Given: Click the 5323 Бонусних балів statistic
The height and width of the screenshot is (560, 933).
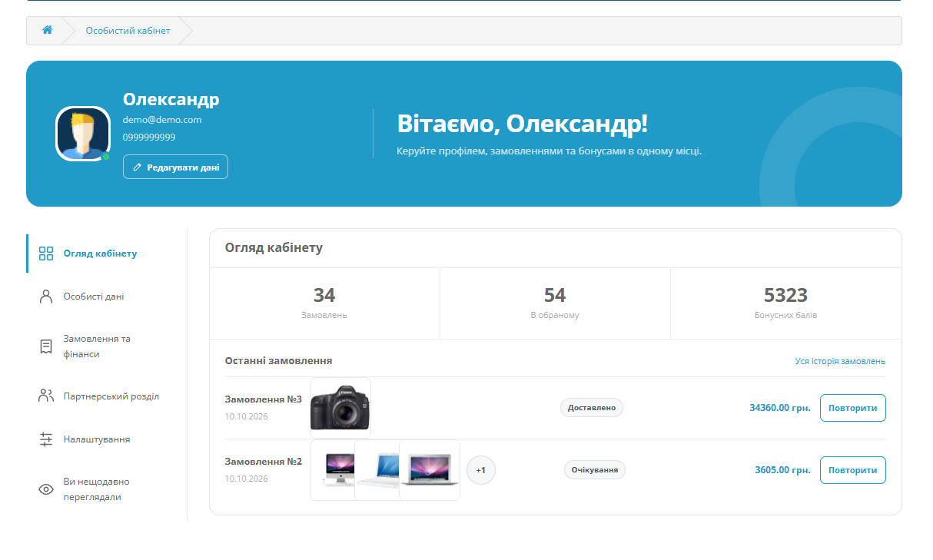Looking at the screenshot, I should pyautogui.click(x=785, y=303).
